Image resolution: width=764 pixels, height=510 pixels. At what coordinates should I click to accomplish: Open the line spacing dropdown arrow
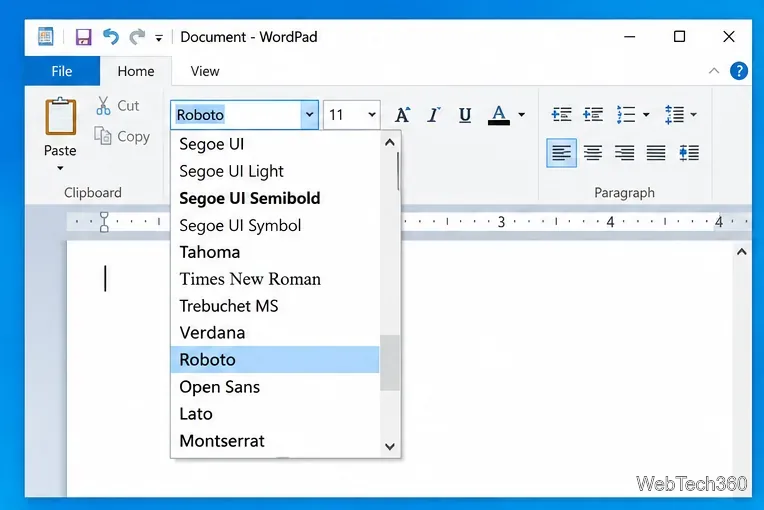693,115
